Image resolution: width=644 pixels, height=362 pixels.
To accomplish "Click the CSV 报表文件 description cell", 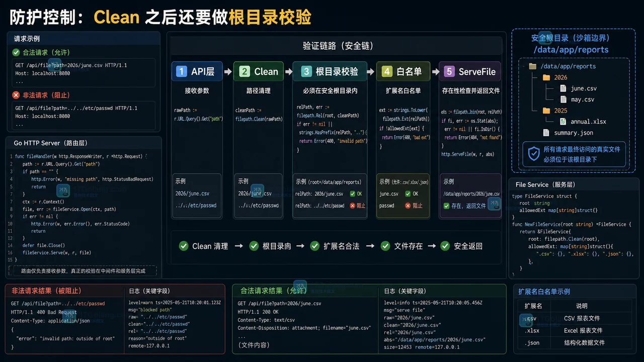I will [x=582, y=318].
